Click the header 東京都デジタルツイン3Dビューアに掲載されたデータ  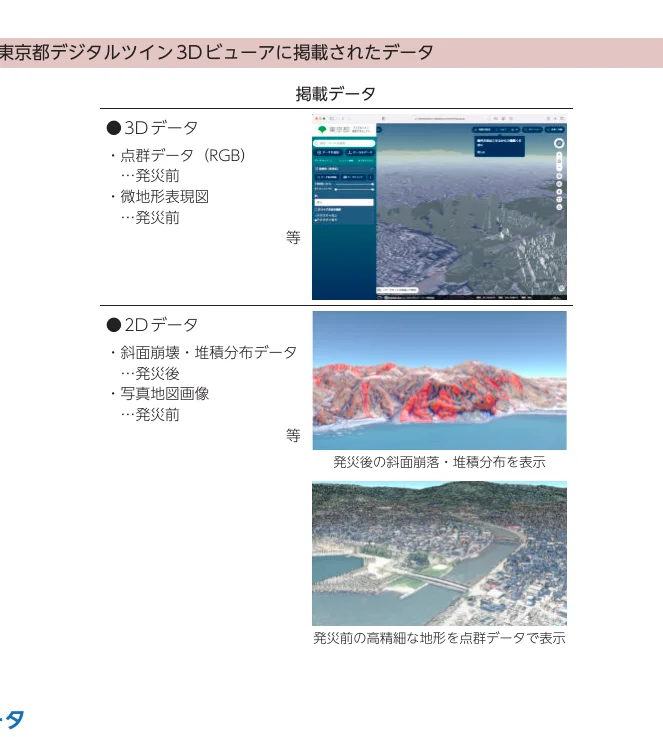216,53
